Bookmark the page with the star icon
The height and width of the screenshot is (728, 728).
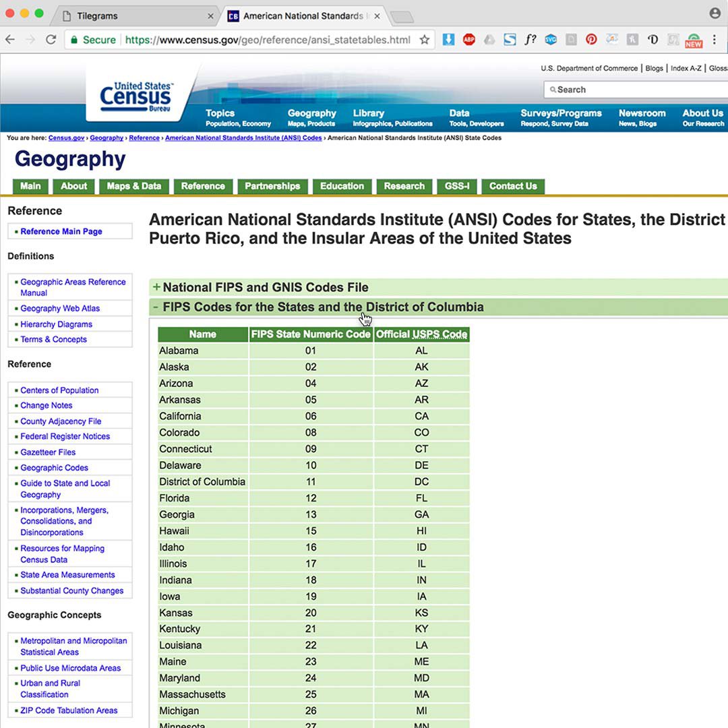pyautogui.click(x=425, y=40)
